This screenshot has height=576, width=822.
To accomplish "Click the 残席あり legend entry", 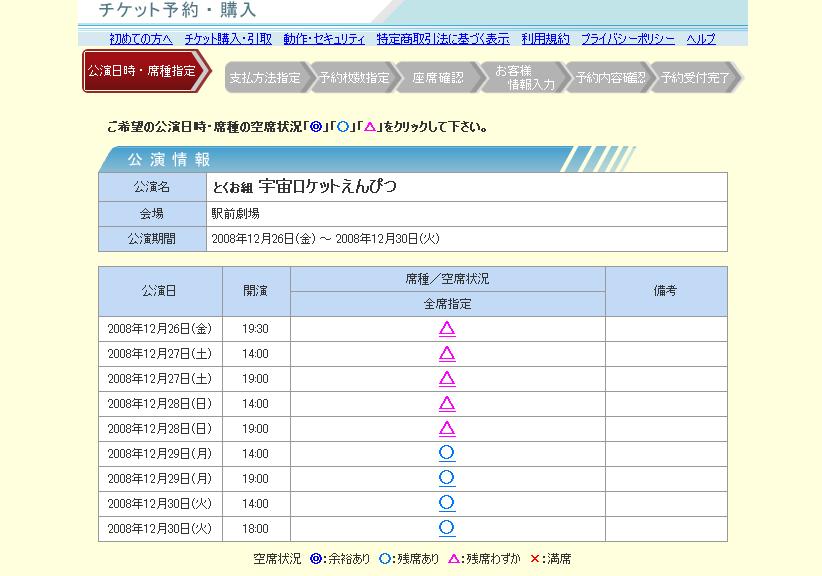I will pos(409,559).
